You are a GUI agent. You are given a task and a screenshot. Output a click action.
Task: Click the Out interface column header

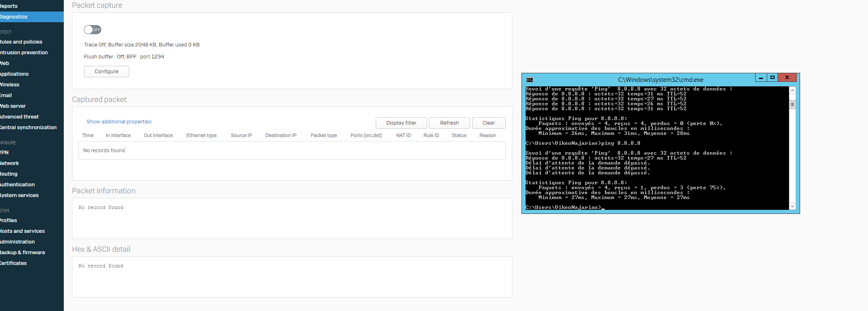point(158,135)
